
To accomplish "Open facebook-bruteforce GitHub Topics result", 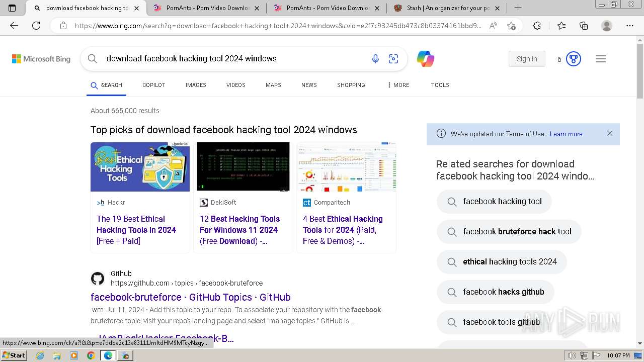I will [191, 297].
